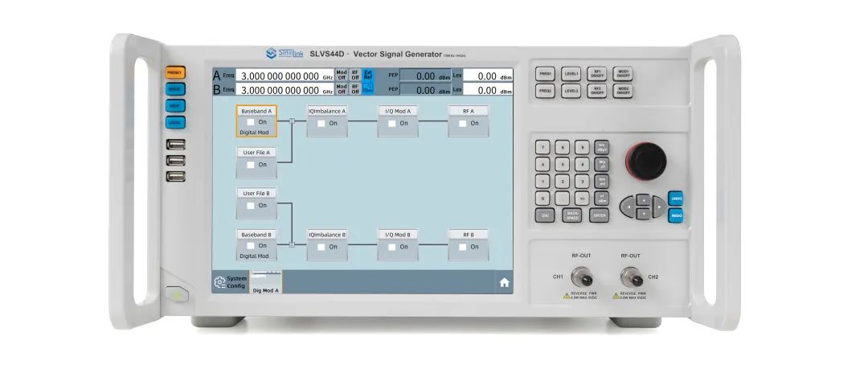Tap keypad digit 0
The width and height of the screenshot is (868, 381).
(x=543, y=199)
